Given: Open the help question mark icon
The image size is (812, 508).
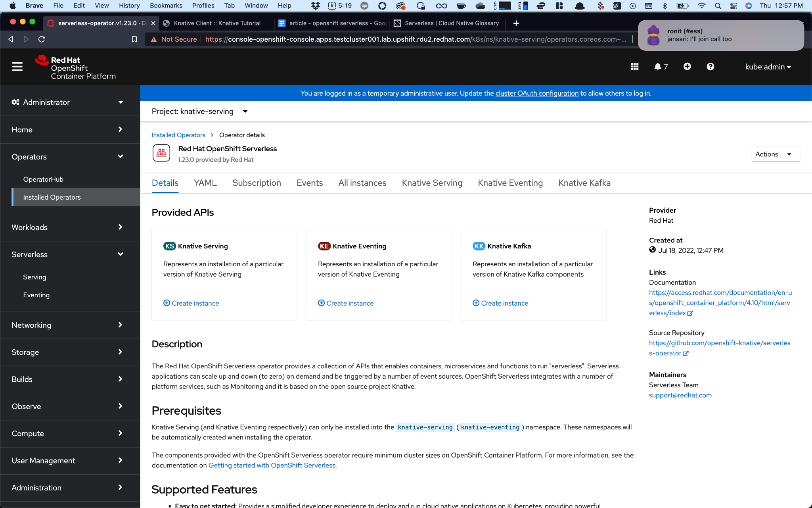Looking at the screenshot, I should (x=710, y=67).
